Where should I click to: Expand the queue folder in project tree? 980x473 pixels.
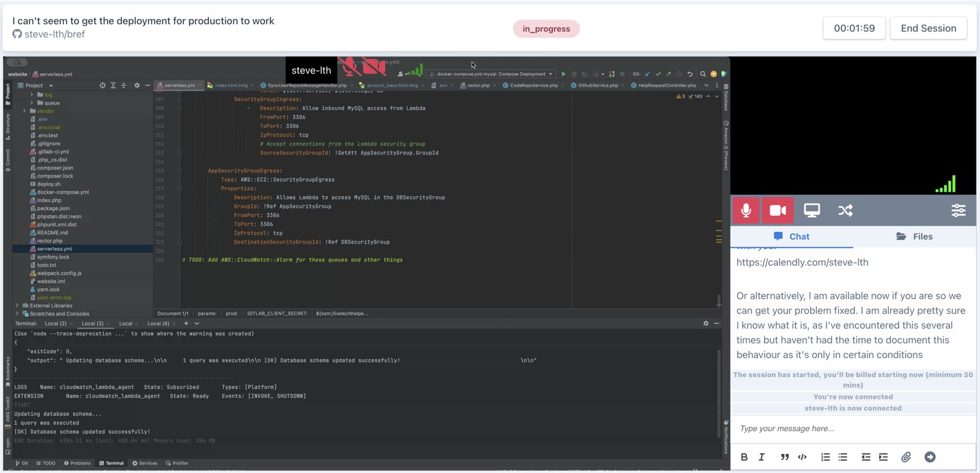tap(32, 103)
